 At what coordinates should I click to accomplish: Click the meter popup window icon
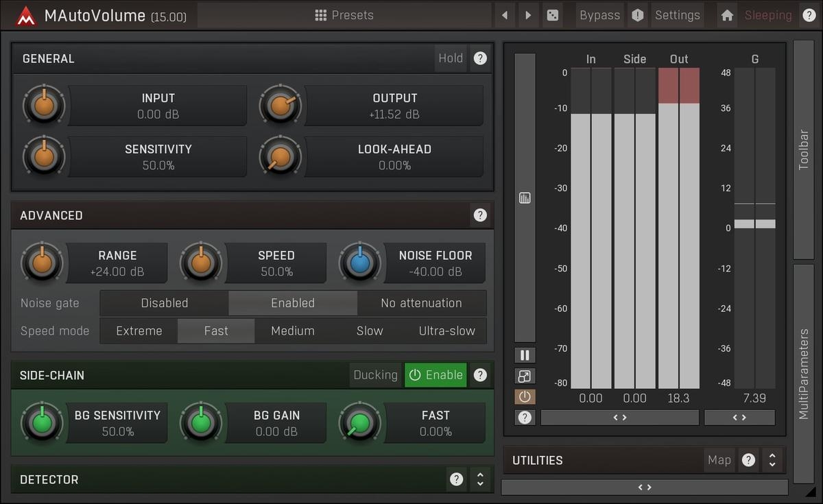coord(525,376)
